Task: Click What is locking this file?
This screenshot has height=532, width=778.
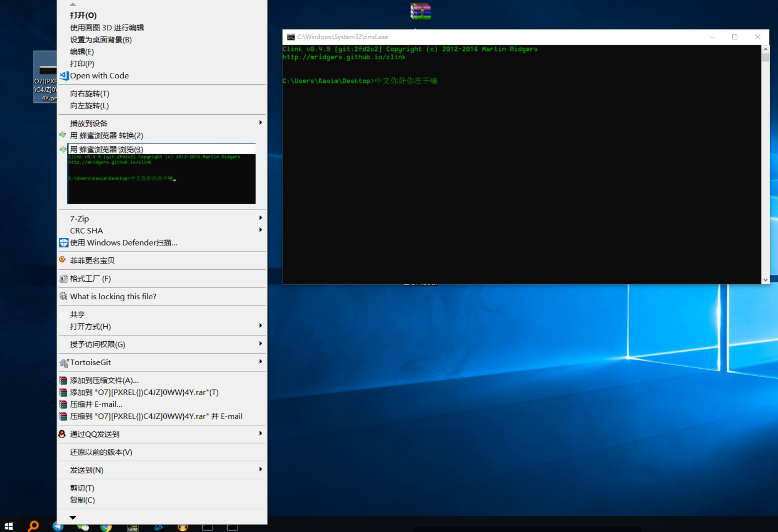Action: point(162,296)
